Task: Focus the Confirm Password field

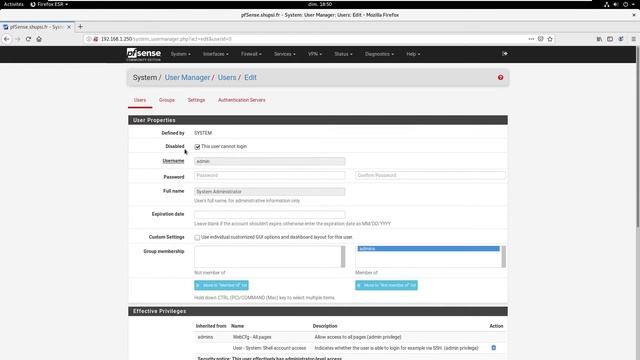Action: pyautogui.click(x=430, y=176)
